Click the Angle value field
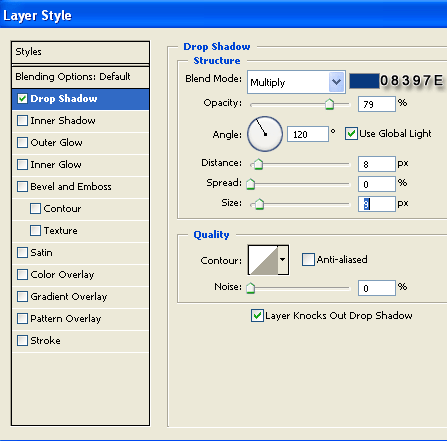 [308, 134]
